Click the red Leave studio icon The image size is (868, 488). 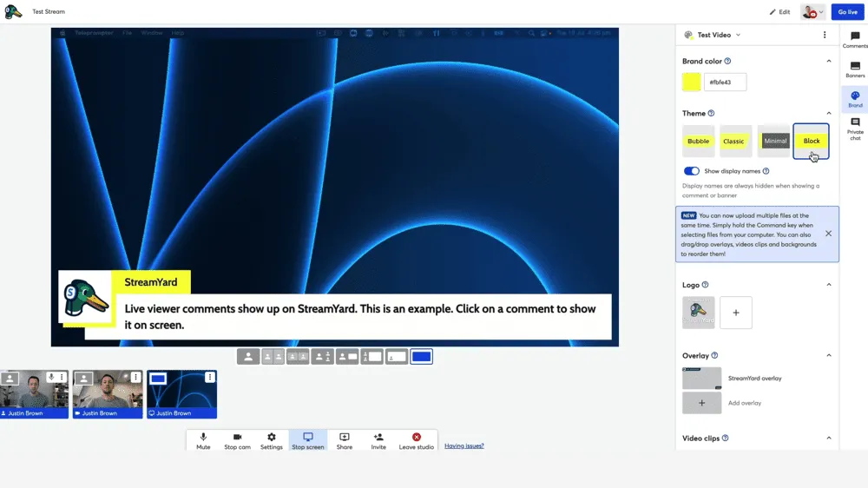coord(417,440)
